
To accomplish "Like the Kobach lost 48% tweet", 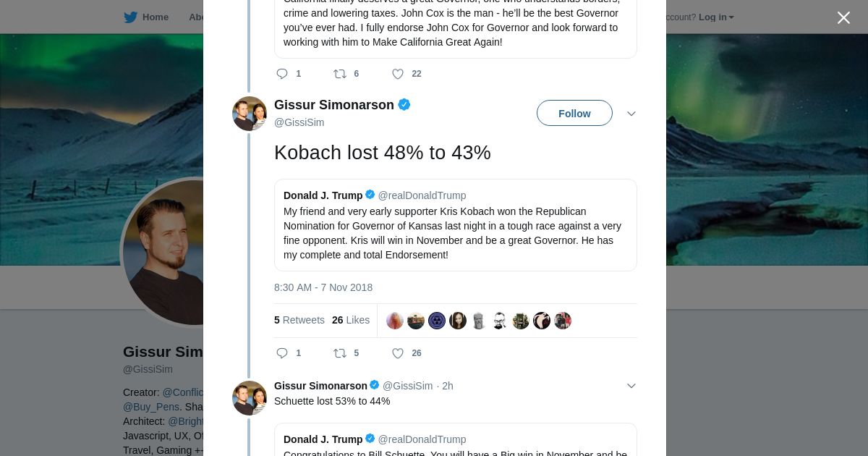I will (x=398, y=353).
